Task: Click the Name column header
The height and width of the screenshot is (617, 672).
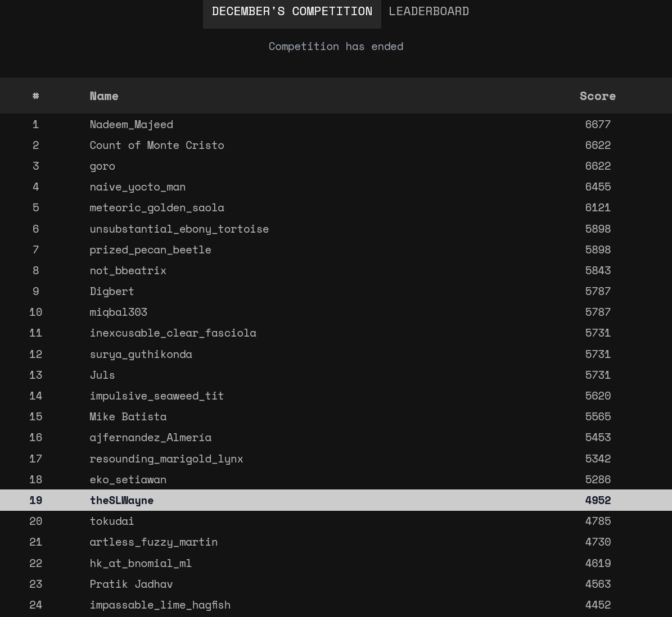Action: click(104, 96)
